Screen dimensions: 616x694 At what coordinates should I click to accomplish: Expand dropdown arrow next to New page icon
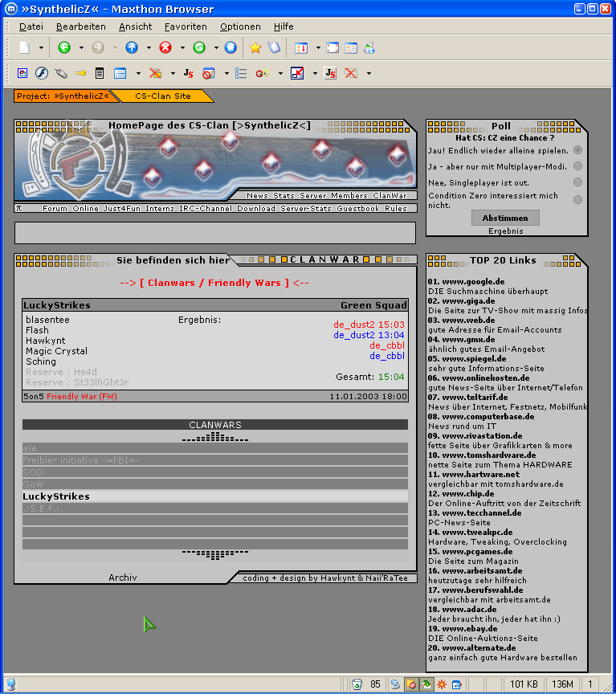coord(41,48)
